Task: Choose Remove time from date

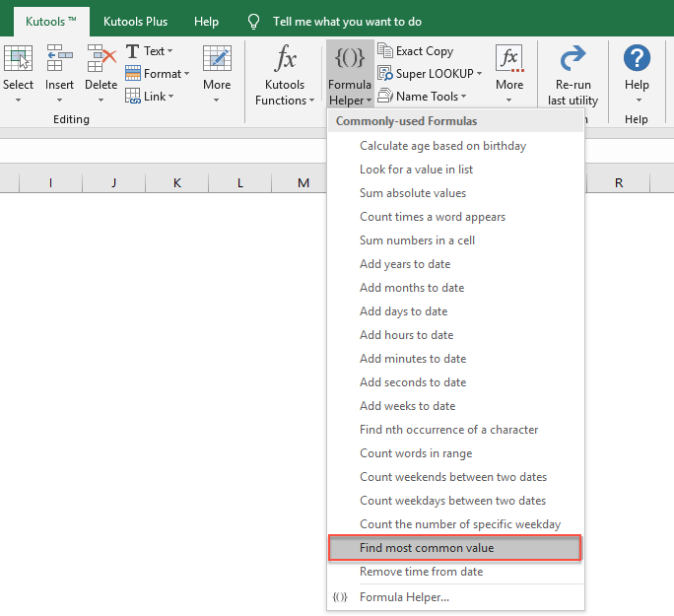Action: coord(421,572)
